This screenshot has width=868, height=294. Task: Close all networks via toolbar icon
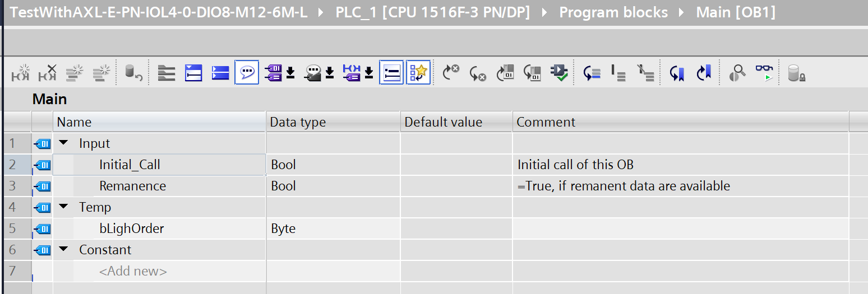tap(220, 73)
